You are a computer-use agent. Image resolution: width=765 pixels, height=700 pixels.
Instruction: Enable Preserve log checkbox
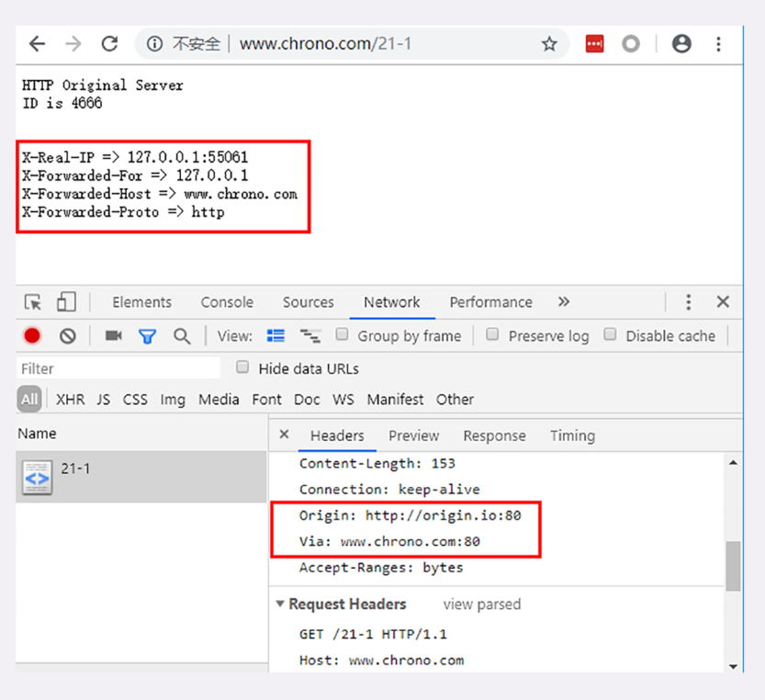click(x=493, y=334)
